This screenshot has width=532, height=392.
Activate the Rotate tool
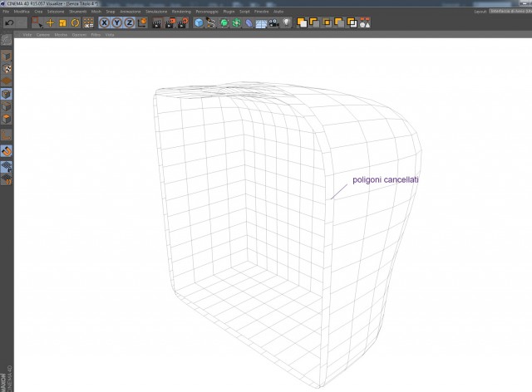[x=75, y=22]
